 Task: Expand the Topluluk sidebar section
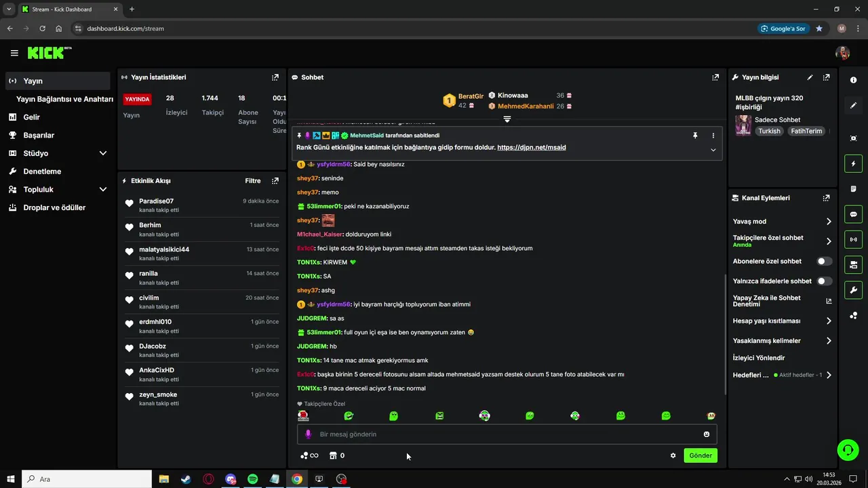tap(103, 190)
